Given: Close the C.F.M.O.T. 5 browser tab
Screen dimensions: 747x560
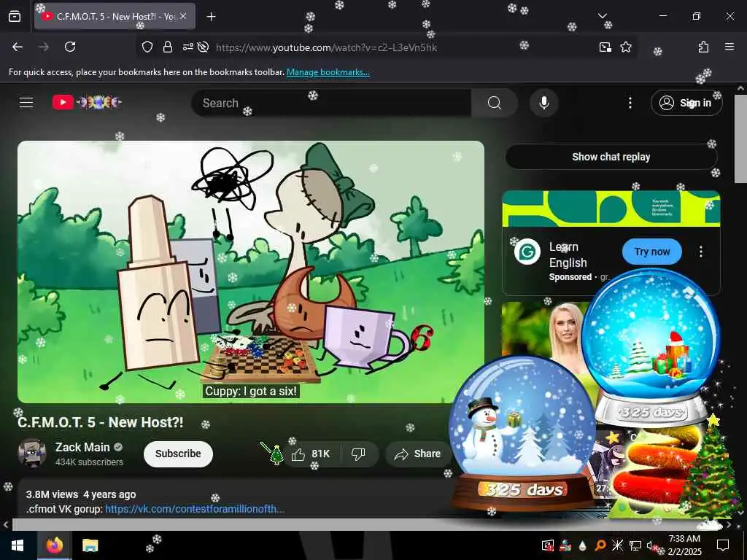Looking at the screenshot, I should click(183, 16).
